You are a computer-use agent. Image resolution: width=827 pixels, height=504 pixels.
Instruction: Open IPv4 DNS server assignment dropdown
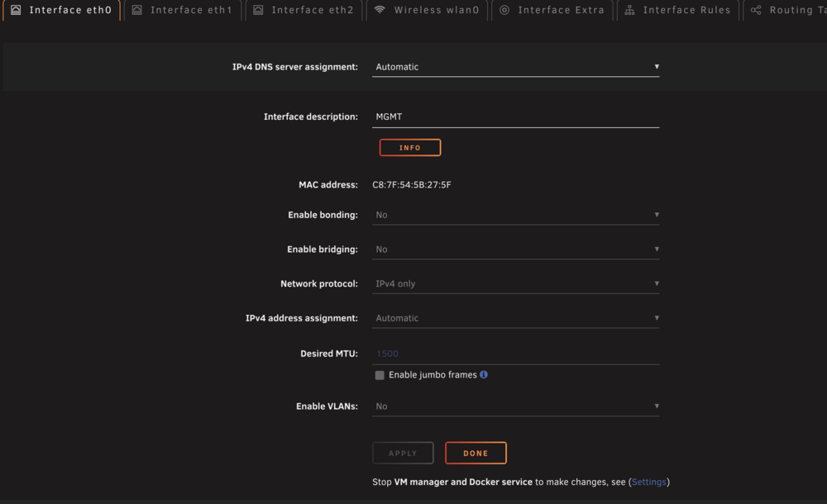click(515, 67)
